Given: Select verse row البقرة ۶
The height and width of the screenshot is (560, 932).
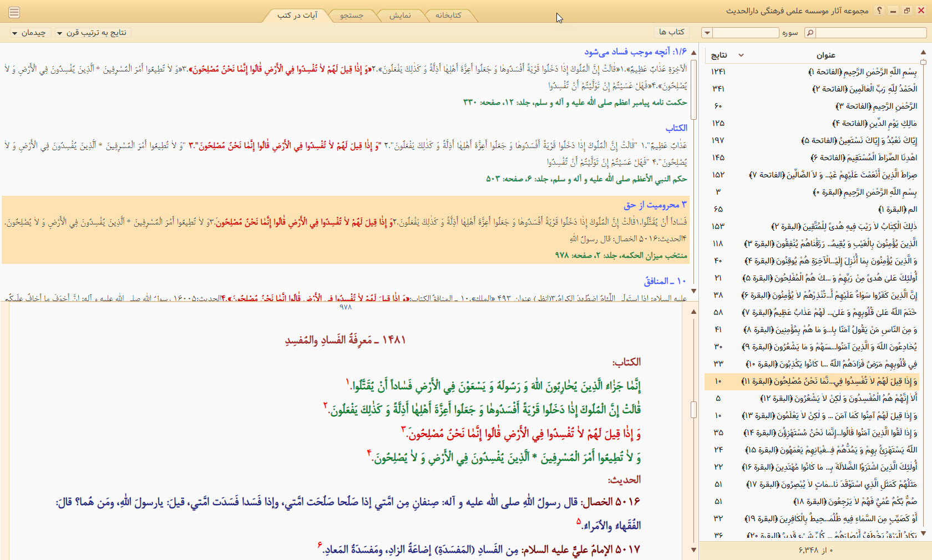Looking at the screenshot, I should (x=812, y=295).
